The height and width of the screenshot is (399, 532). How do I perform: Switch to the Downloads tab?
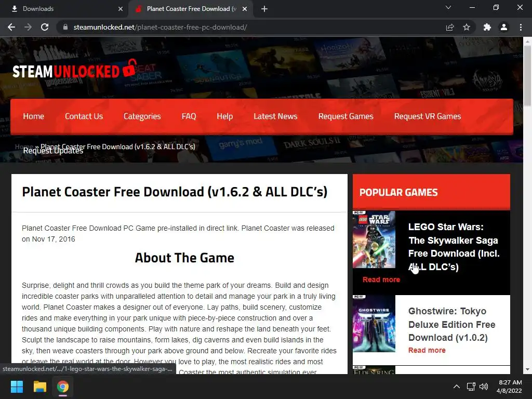(64, 9)
